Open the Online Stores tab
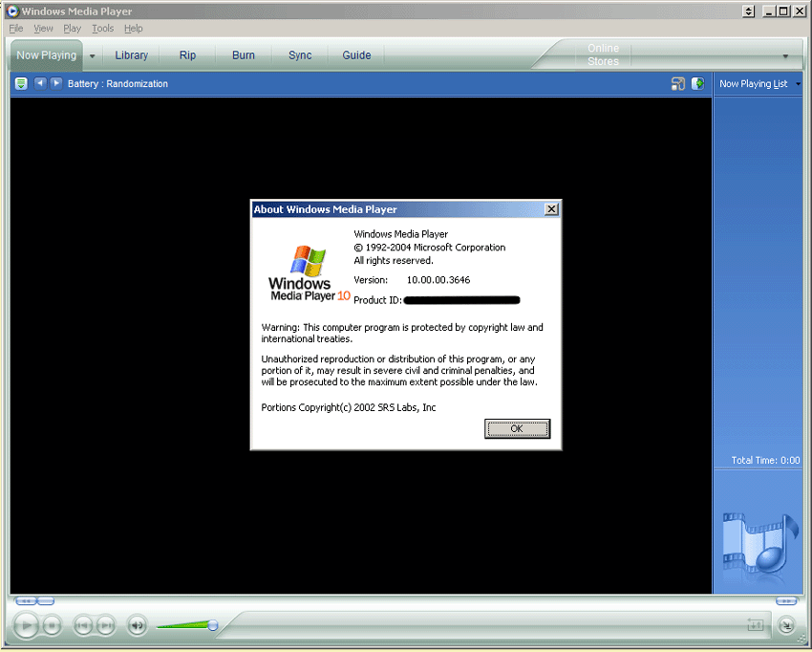The width and height of the screenshot is (812, 652). tap(603, 54)
